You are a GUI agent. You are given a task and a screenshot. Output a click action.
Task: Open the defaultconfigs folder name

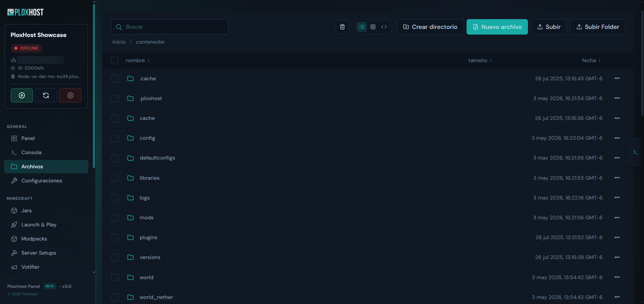point(157,158)
